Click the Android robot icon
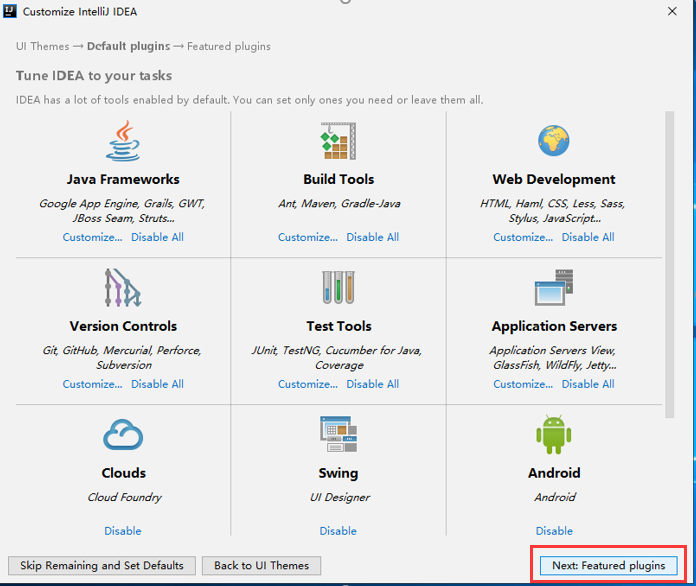 coord(554,435)
